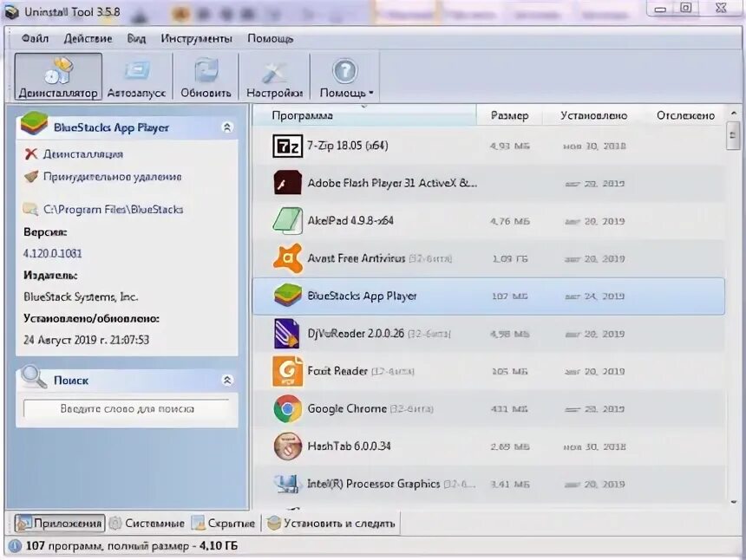
Task: Open the Инструменты menu
Action: [x=196, y=38]
